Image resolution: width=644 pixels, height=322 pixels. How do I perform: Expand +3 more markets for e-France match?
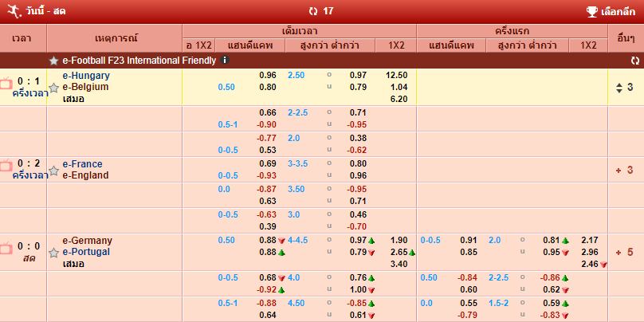(x=624, y=170)
